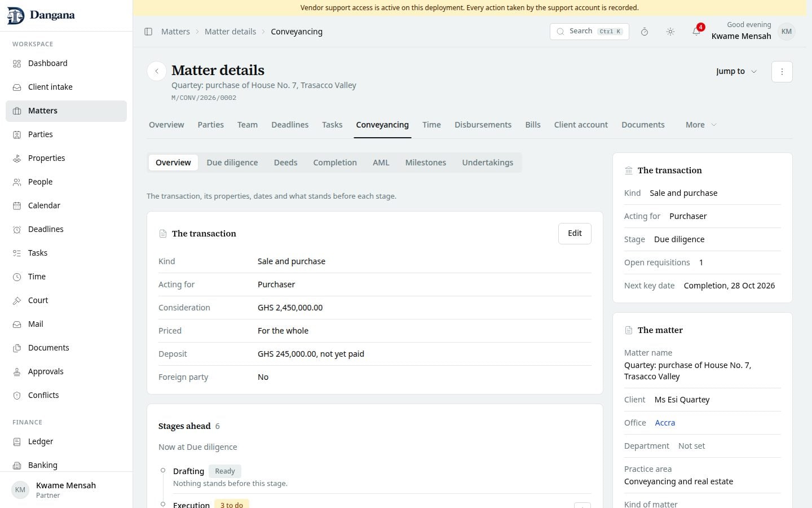
Task: Select the Due diligence sub-tab
Action: 232,163
